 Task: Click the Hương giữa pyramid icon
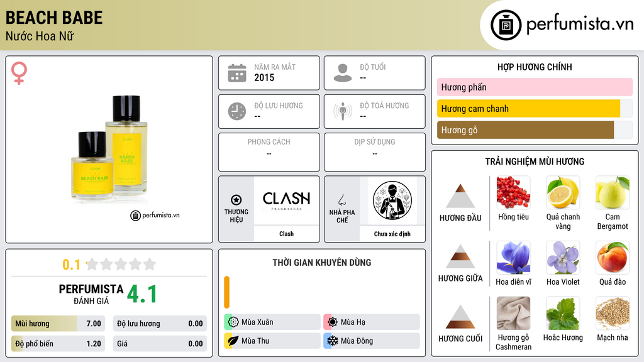pyautogui.click(x=460, y=256)
